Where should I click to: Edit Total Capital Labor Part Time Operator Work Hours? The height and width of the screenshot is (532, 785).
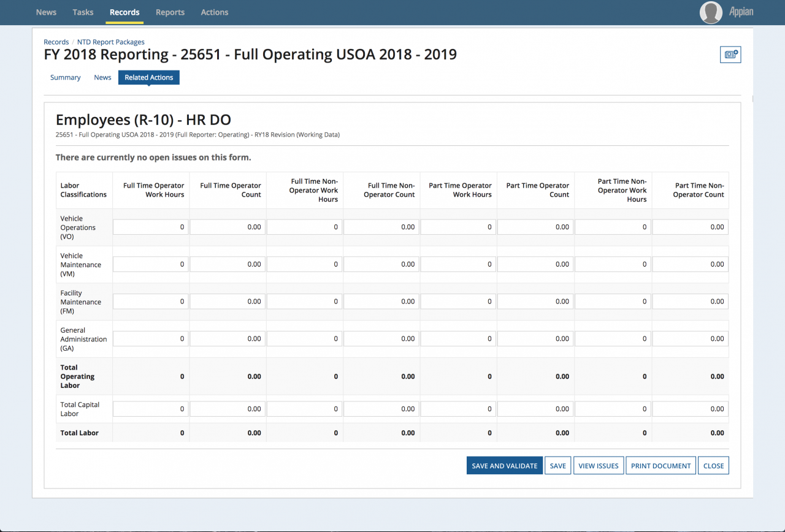coord(459,409)
